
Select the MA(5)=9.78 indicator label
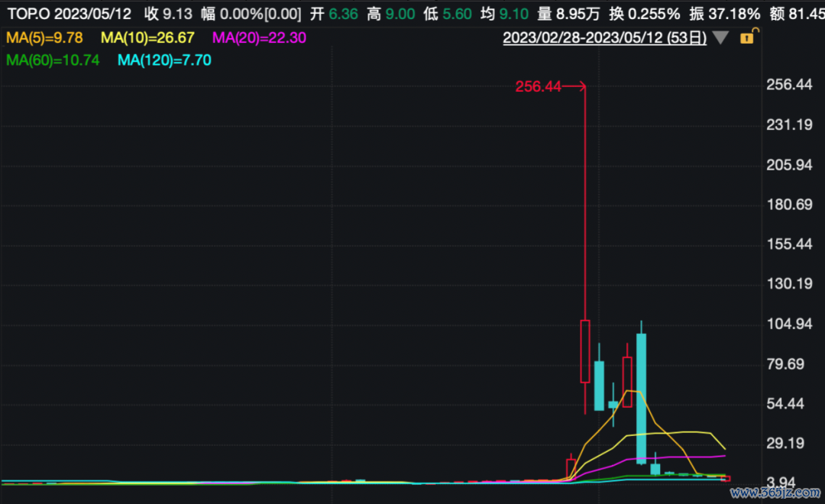pyautogui.click(x=45, y=38)
